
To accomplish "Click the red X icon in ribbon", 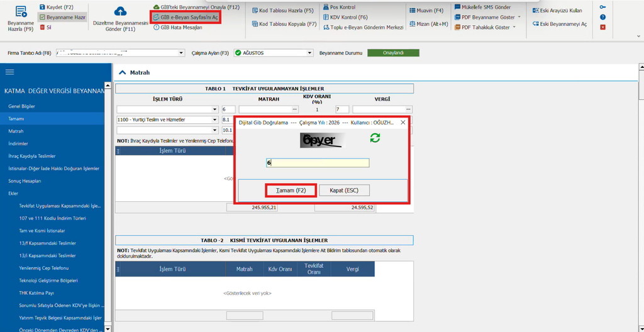I will click(602, 28).
